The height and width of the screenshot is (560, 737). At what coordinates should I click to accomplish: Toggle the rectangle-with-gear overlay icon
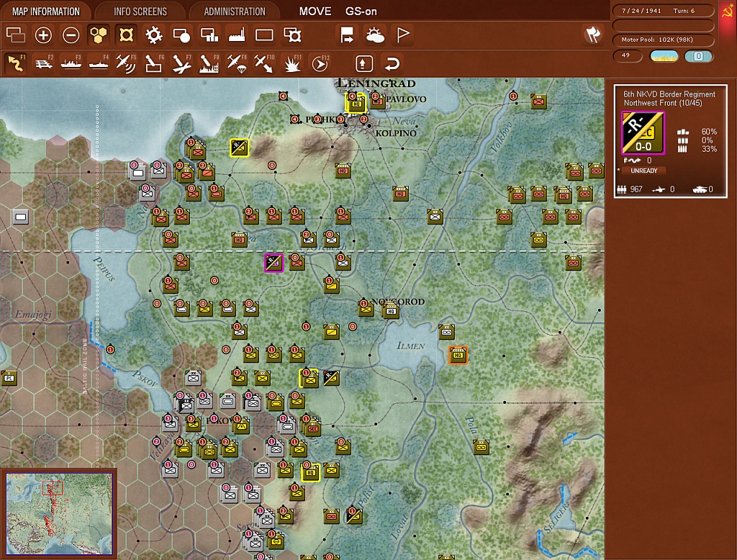coord(292,35)
